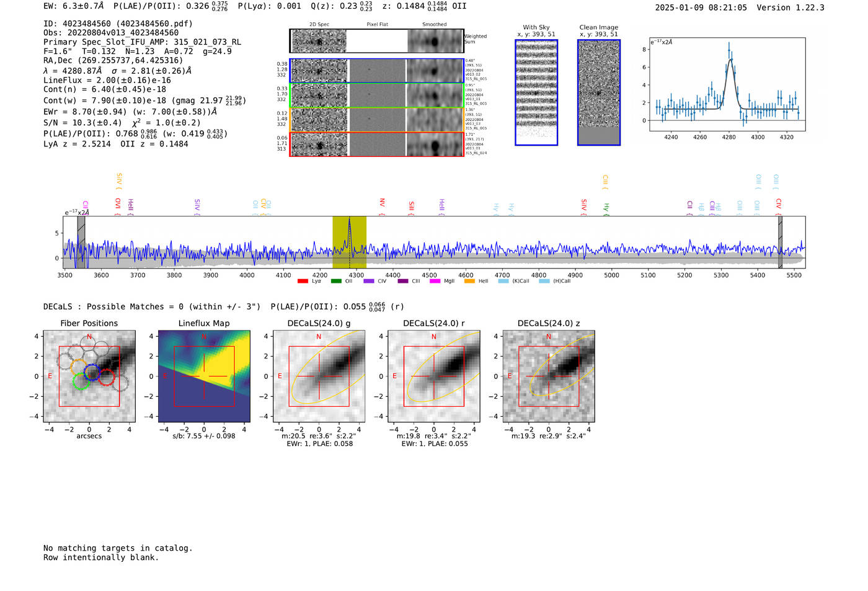
Task: Select the green-bordered 2D spectrum fiber row
Action: [377, 96]
